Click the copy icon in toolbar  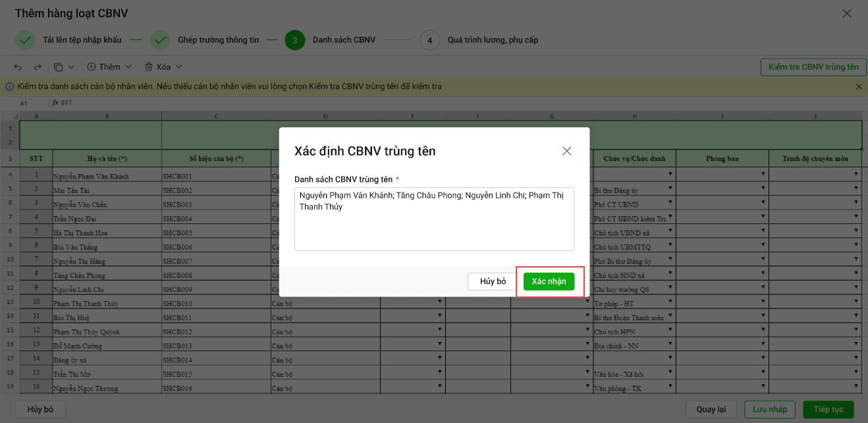pos(58,67)
